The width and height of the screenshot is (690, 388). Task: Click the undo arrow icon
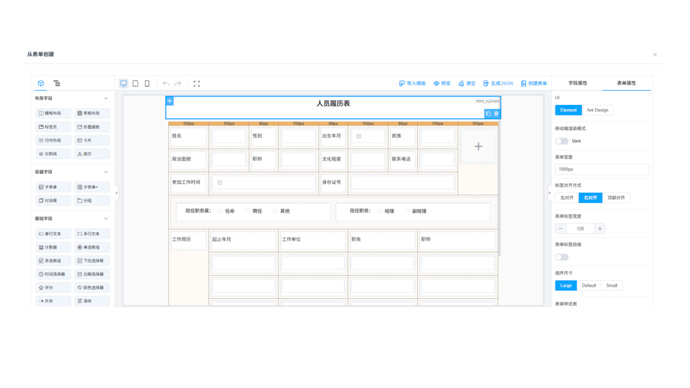166,83
